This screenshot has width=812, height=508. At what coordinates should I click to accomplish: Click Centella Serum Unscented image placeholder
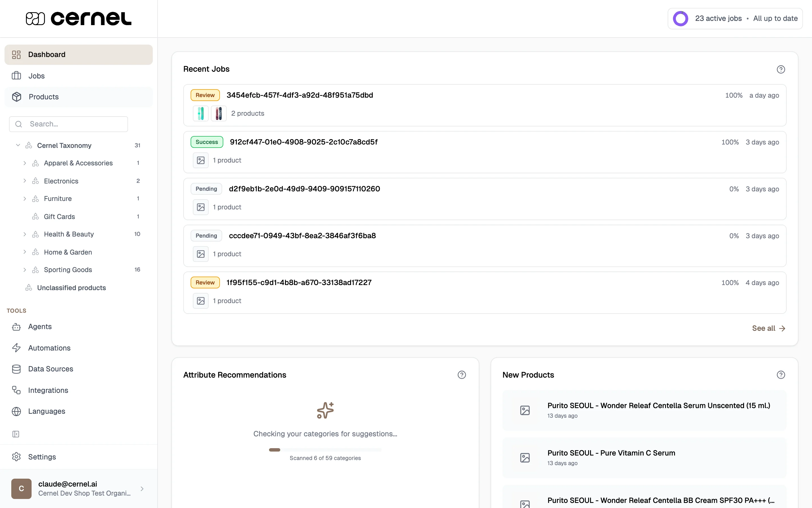pos(525,410)
